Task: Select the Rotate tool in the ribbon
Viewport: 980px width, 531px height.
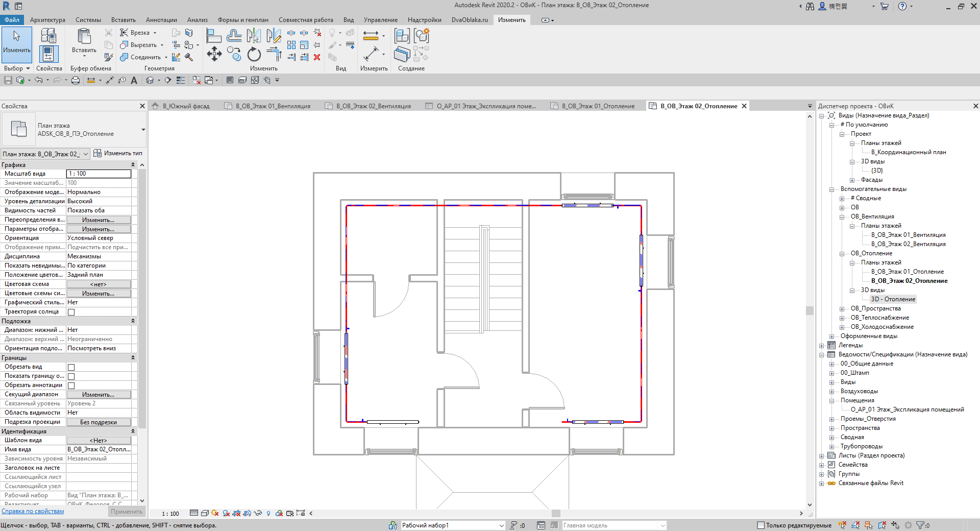Action: [254, 54]
